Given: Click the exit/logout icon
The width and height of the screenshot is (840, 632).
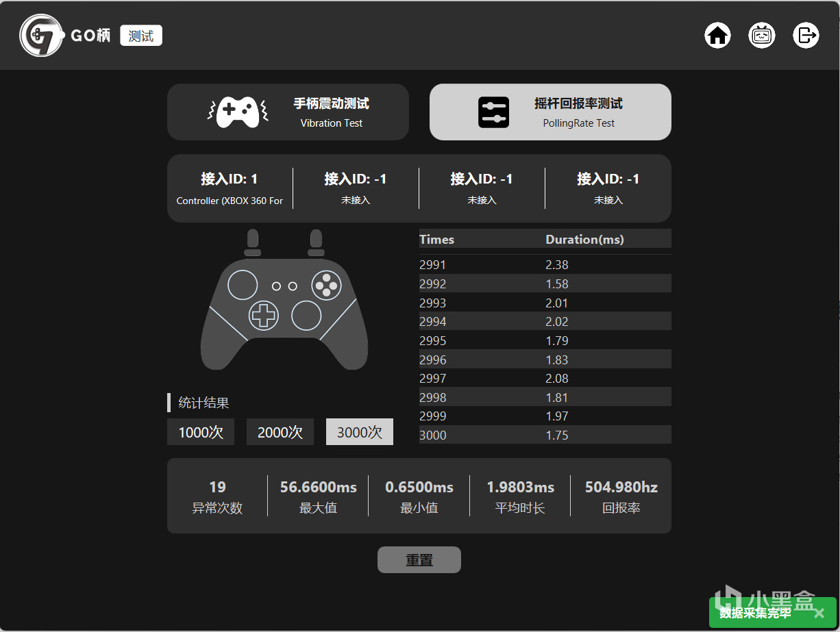Looking at the screenshot, I should [x=806, y=35].
